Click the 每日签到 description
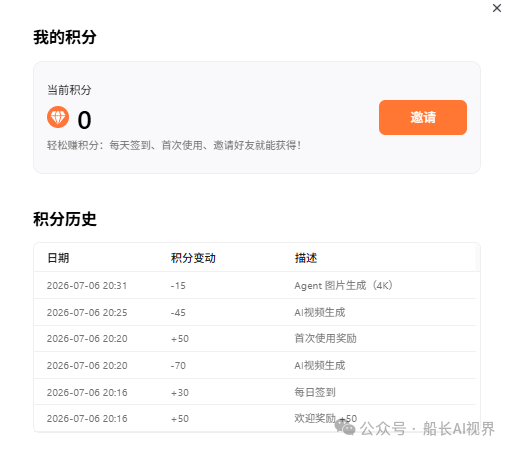The height and width of the screenshot is (449, 511). pyautogui.click(x=315, y=392)
